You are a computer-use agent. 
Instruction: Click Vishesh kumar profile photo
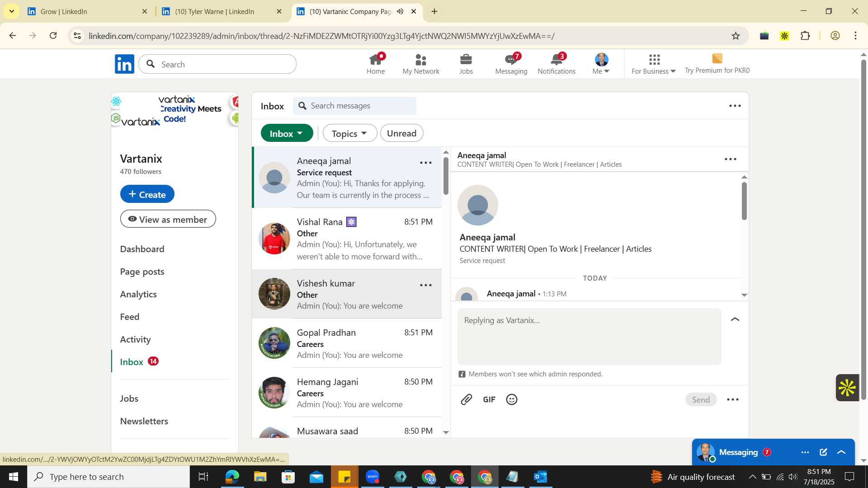[x=274, y=294]
